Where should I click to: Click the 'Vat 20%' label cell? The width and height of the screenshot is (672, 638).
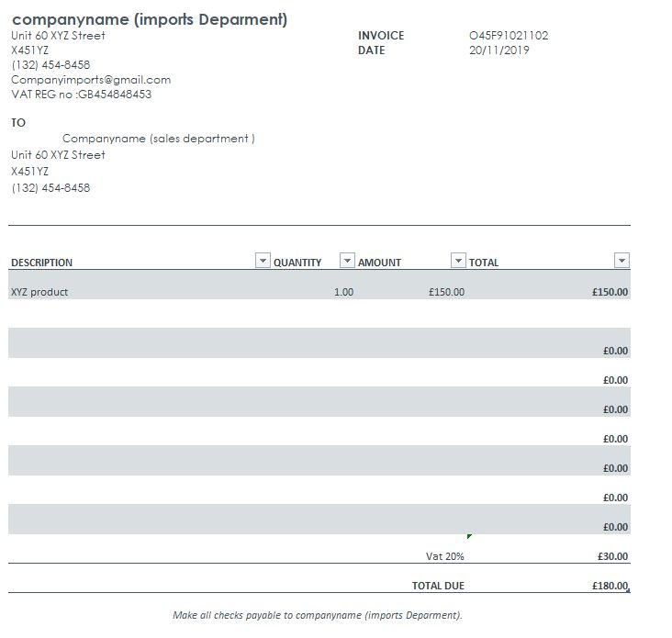pyautogui.click(x=445, y=556)
